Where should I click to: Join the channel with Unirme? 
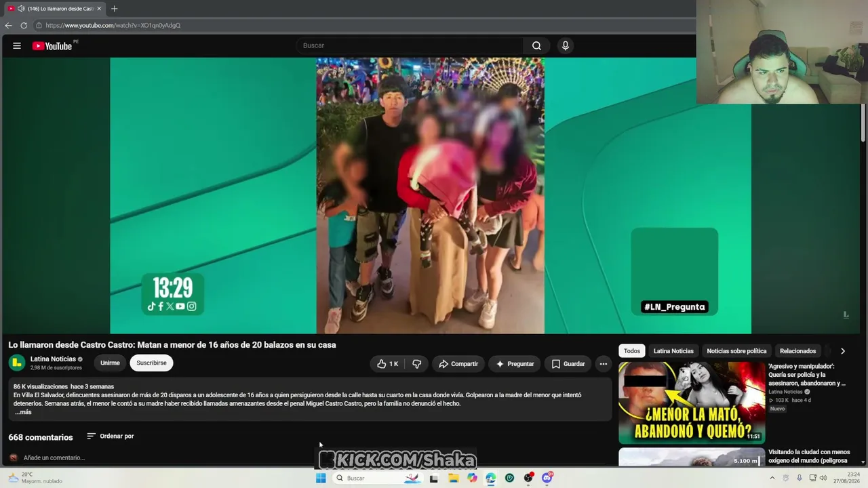click(110, 363)
